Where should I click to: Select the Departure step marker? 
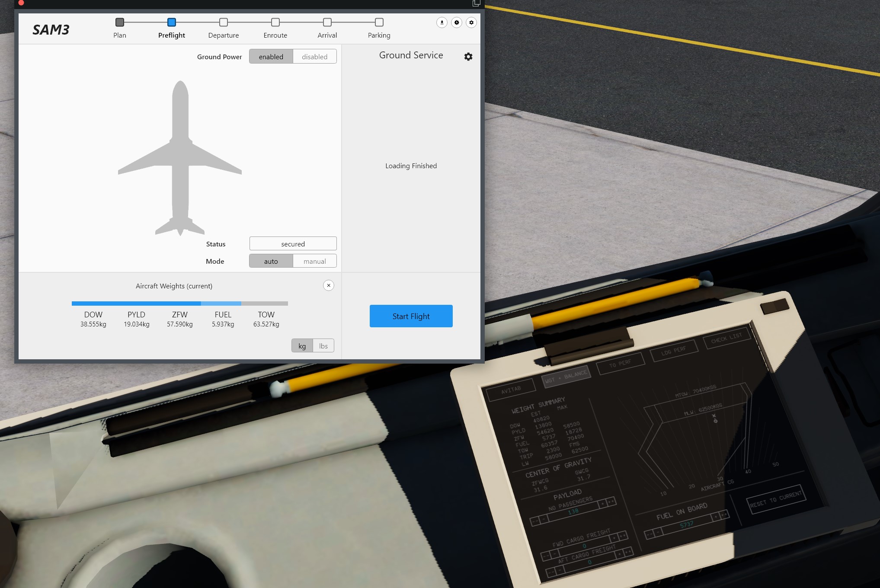click(x=224, y=22)
